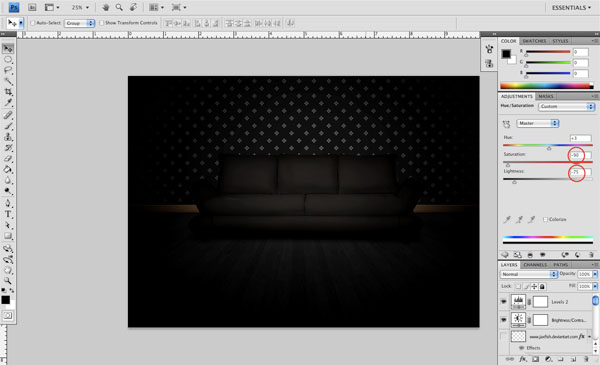Delete layer with Layers panel trash icon
This screenshot has height=365, width=600.
click(586, 359)
